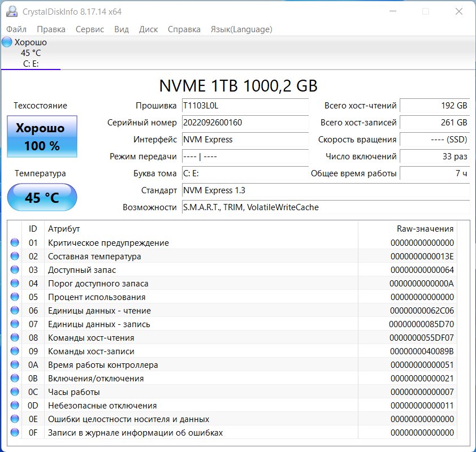
Task: Click the status icon for attribute 01
Action: [x=15, y=242]
